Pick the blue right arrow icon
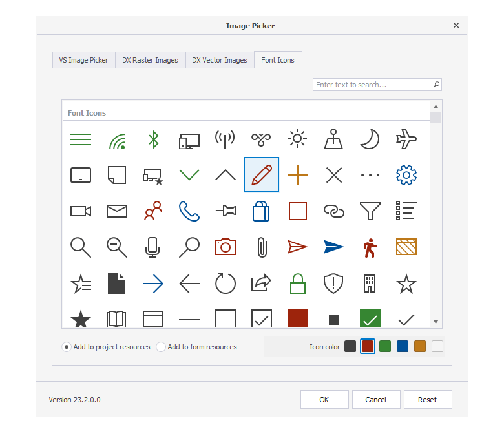Viewport: 504px width, 434px height. click(x=153, y=284)
